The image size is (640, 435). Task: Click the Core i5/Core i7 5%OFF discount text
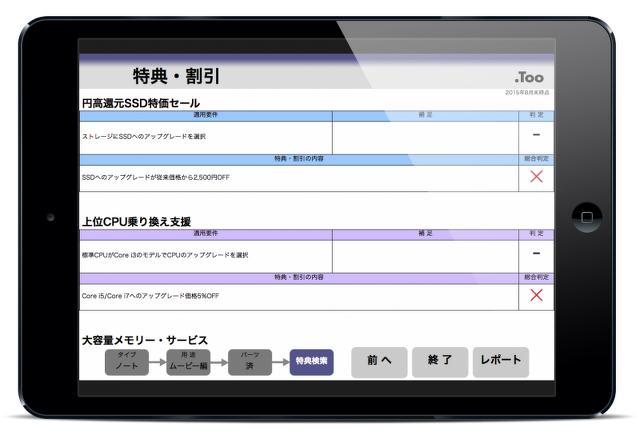point(150,296)
